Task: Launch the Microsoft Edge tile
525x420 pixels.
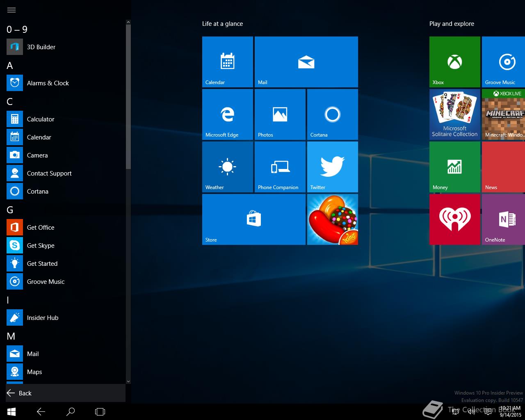Action: pos(228,114)
